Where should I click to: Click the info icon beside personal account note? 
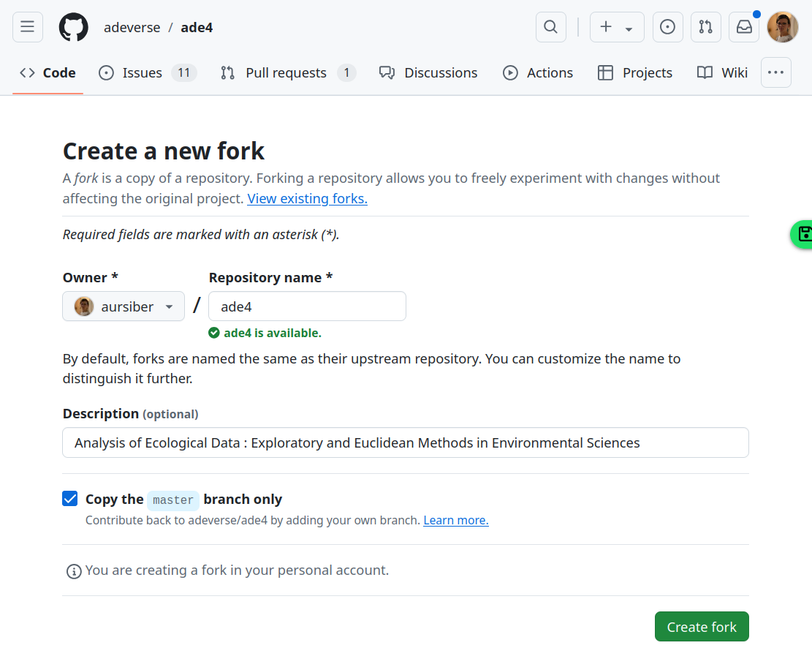point(74,571)
